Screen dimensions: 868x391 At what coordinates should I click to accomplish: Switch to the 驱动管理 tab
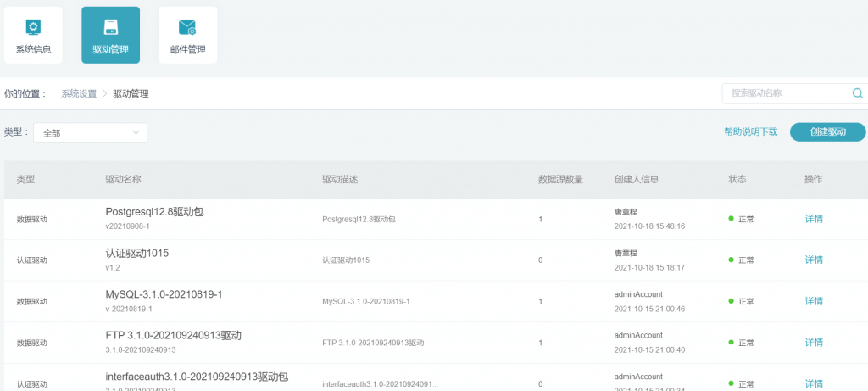pyautogui.click(x=111, y=35)
